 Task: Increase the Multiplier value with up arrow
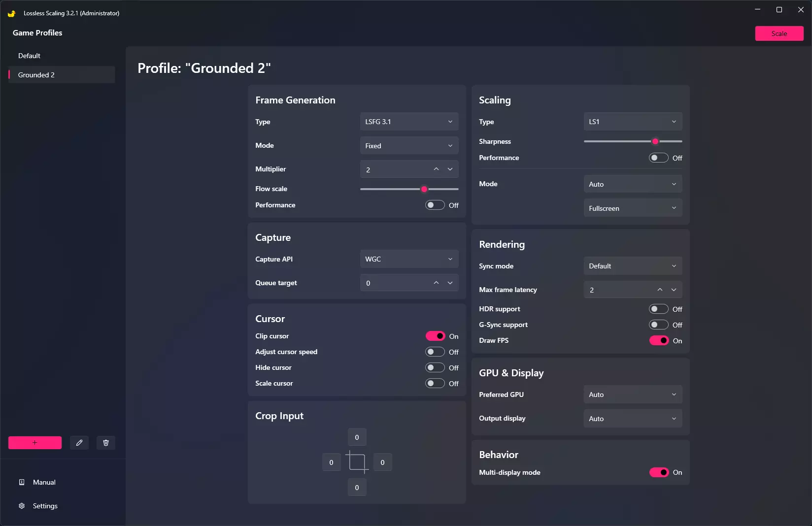point(436,169)
